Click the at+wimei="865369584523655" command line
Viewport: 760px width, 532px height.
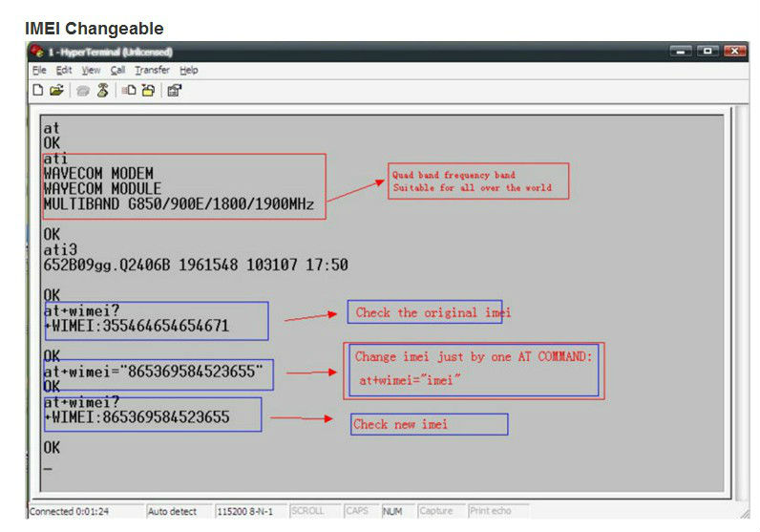pos(153,372)
